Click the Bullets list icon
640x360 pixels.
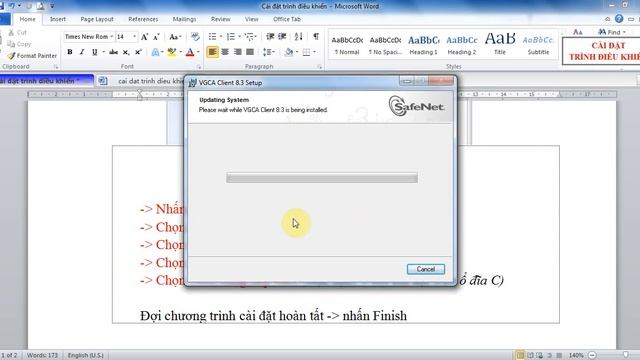(212, 37)
